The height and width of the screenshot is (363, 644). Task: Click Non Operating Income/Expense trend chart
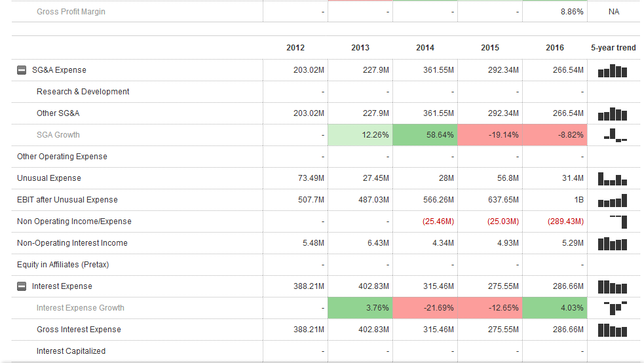[617, 221]
